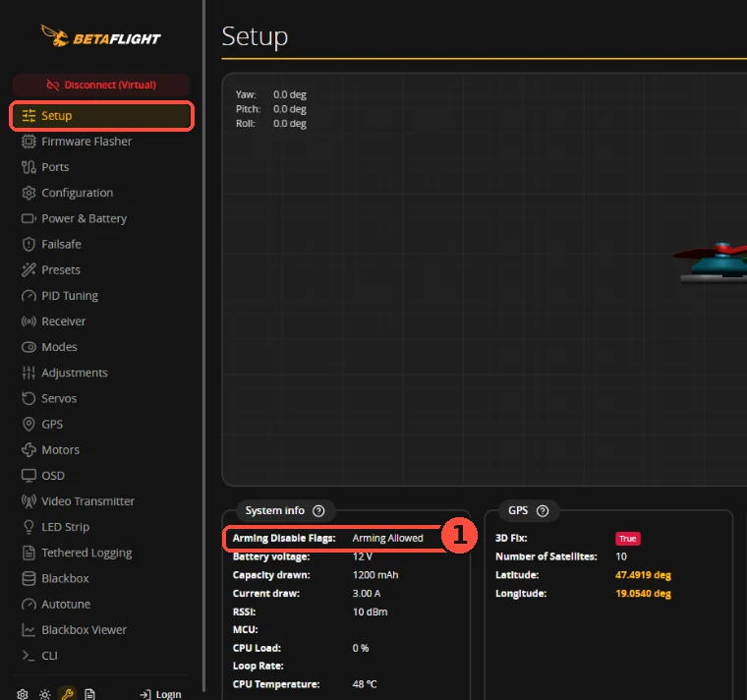Screen dimensions: 747x700
Task: Click the 3D quadcopter model preview
Action: (x=710, y=263)
